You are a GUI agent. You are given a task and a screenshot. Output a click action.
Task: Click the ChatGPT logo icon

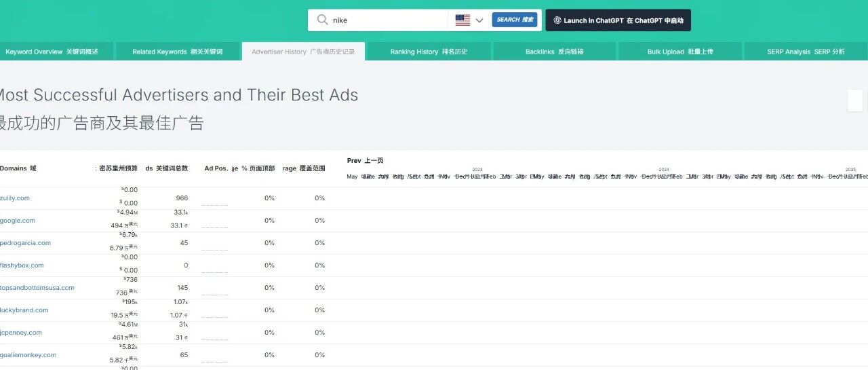[x=557, y=20]
